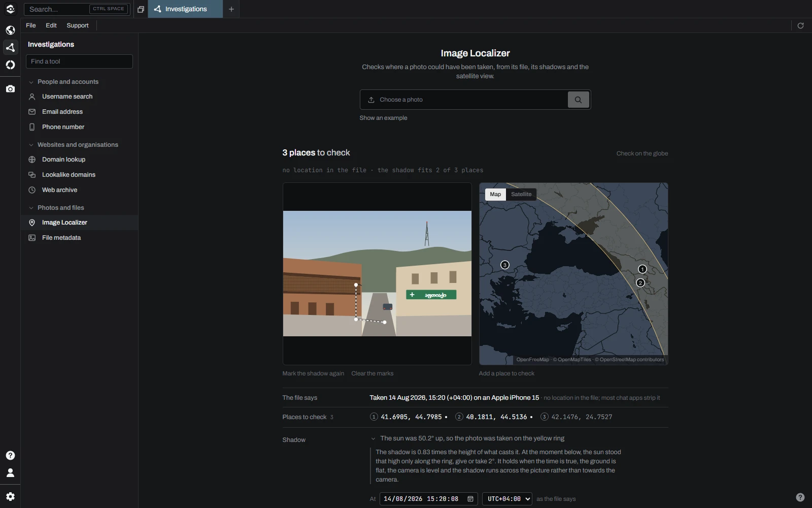Collapse the Shadow explanation chevron
812x508 pixels.
(373, 438)
